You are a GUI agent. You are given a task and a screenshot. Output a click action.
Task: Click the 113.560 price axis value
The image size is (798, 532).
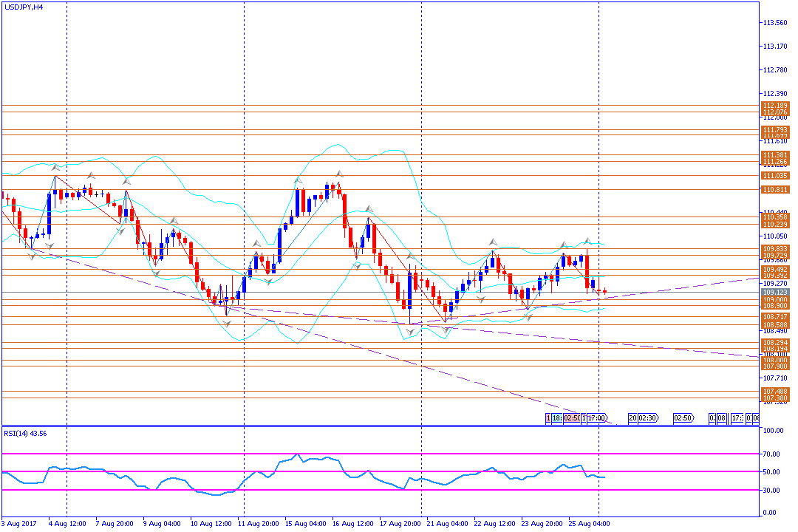click(775, 23)
